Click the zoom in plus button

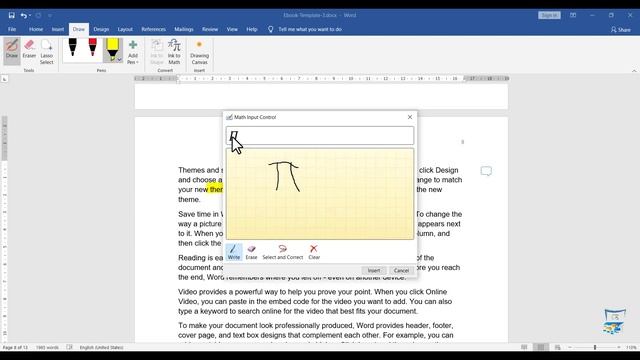point(619,347)
